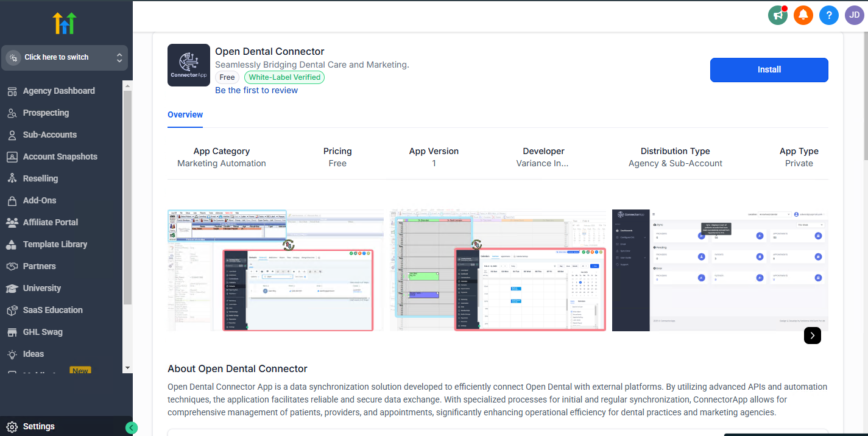Screen dimensions: 868x436
Task: Collapse the sidebar with the green chevron
Action: click(x=132, y=427)
